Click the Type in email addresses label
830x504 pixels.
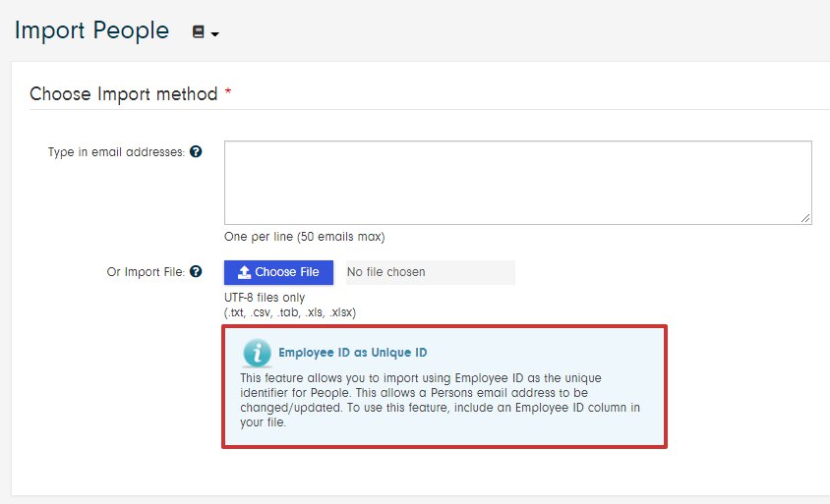pyautogui.click(x=116, y=152)
